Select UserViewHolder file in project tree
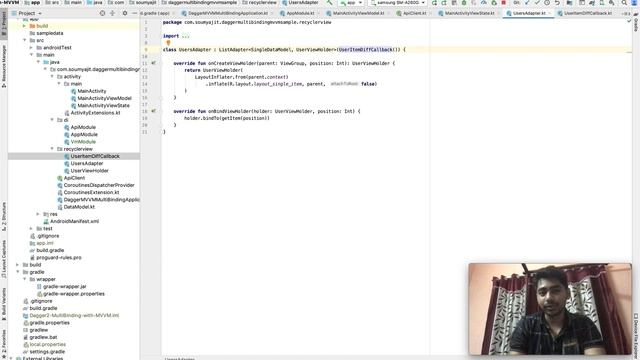 (x=89, y=171)
